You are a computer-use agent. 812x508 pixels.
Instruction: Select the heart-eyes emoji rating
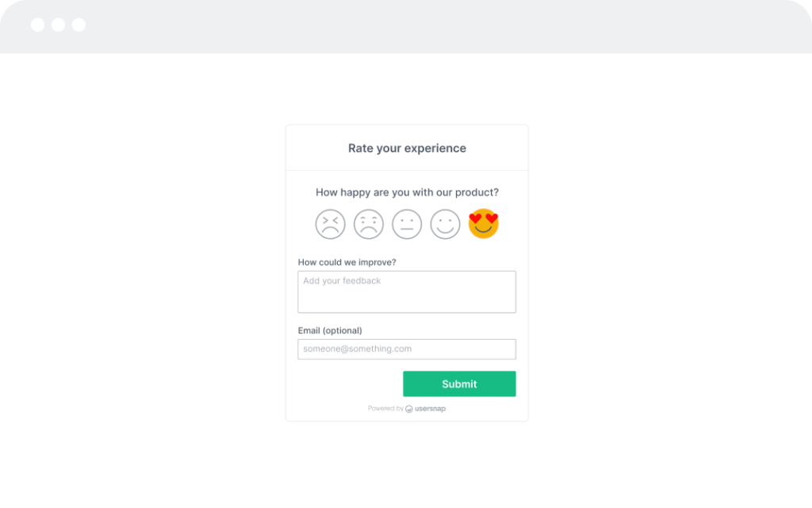tap(483, 223)
